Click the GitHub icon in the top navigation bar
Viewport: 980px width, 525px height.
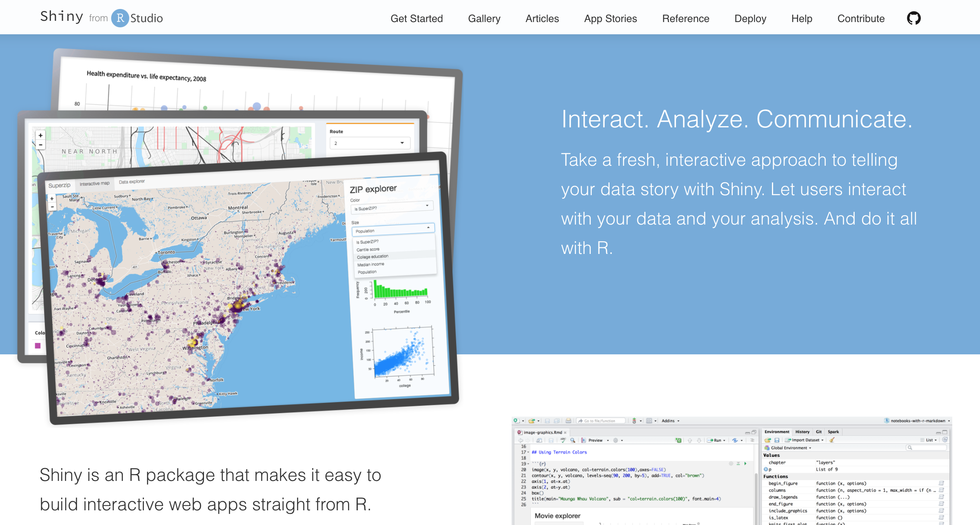point(914,18)
